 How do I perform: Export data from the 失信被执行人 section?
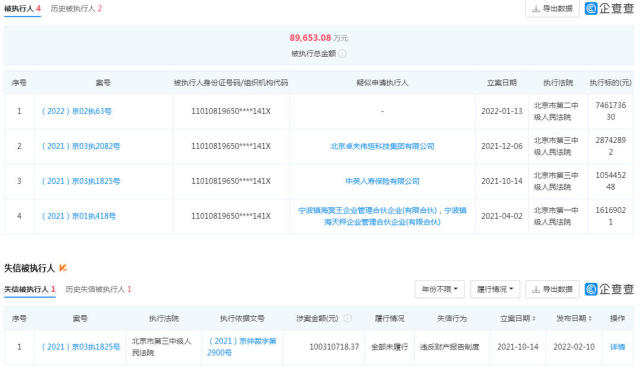pyautogui.click(x=552, y=289)
